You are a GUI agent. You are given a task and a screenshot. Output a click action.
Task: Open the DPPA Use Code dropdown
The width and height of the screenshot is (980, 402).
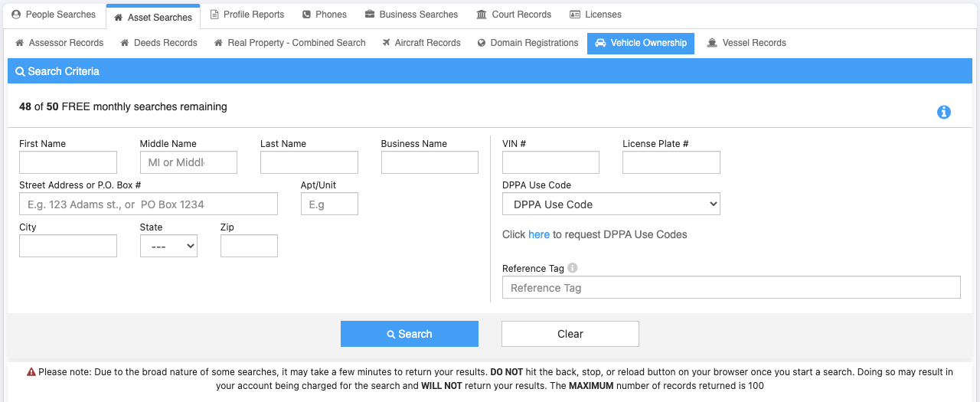(x=611, y=204)
